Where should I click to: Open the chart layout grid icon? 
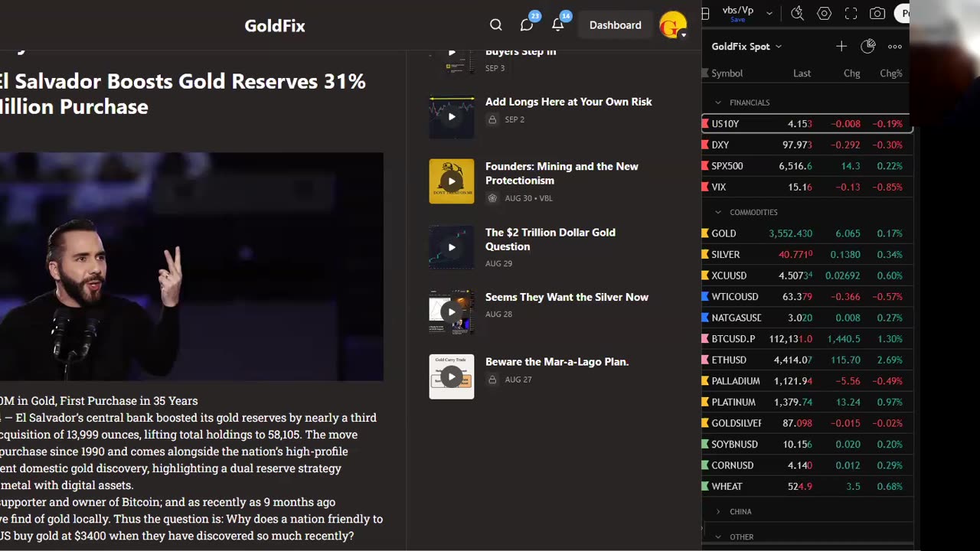[706, 13]
